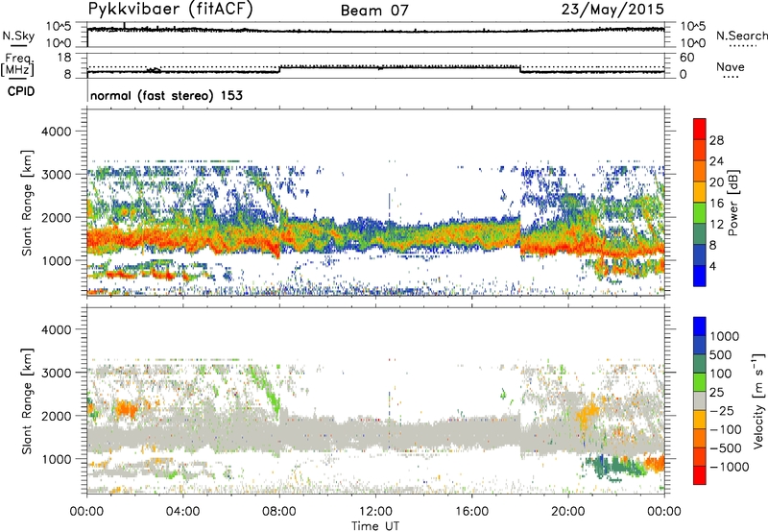
Task: Click the "28" power colorbar tick
Action: click(x=716, y=140)
